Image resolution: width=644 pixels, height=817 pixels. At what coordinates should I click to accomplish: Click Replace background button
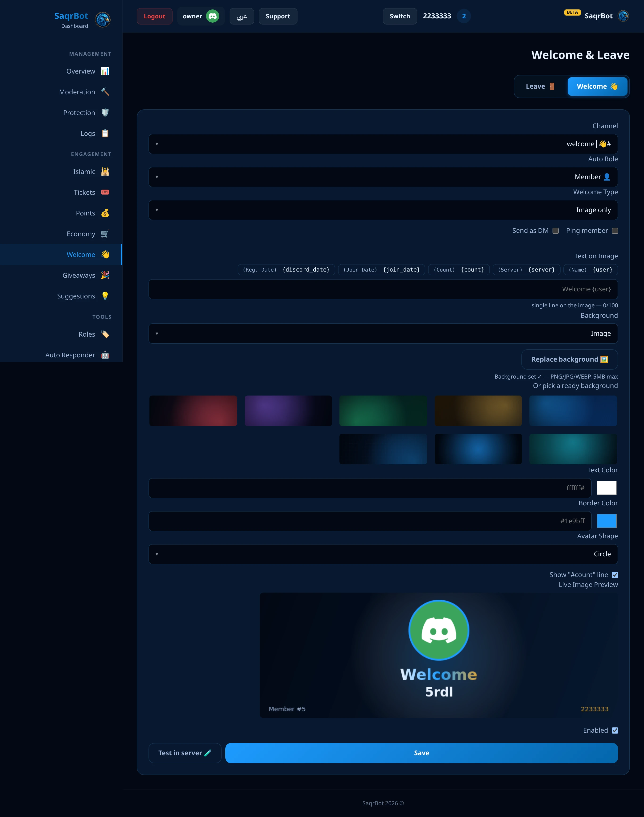point(569,359)
